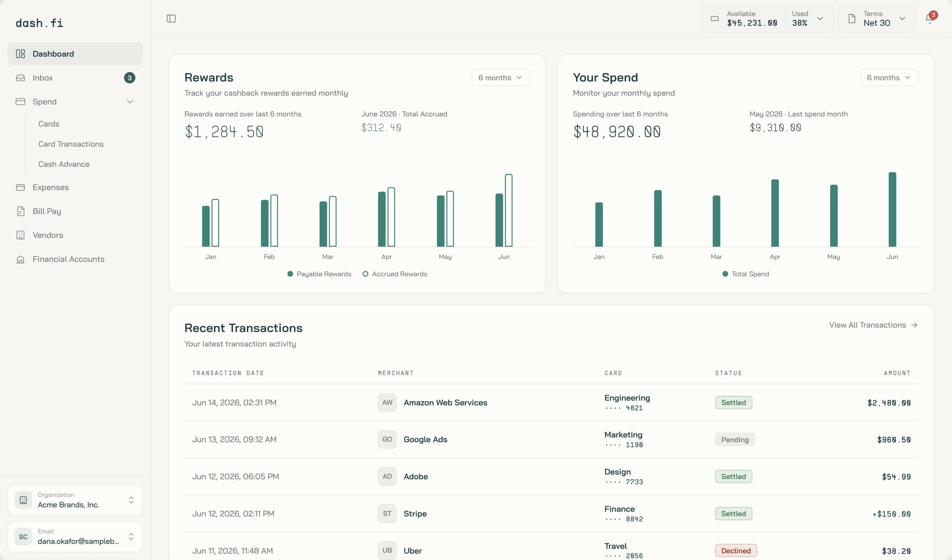952x560 pixels.
Task: Click the Bill Pay document icon
Action: (x=21, y=211)
